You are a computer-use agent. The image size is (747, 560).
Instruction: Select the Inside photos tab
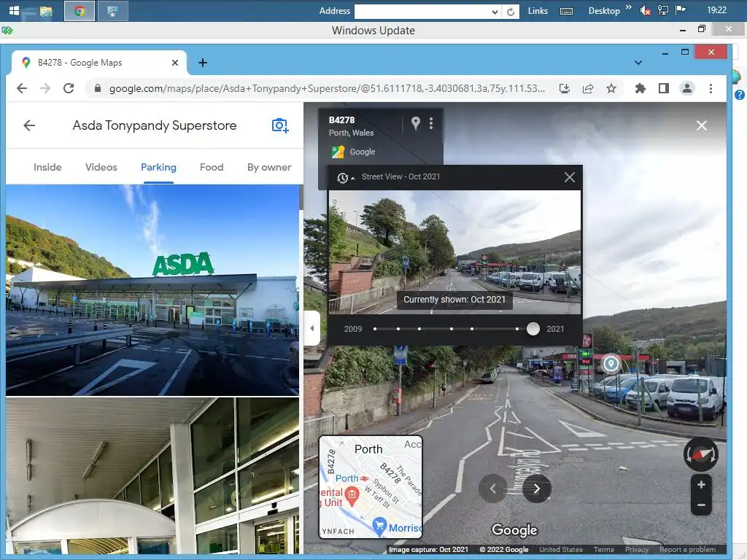[47, 167]
